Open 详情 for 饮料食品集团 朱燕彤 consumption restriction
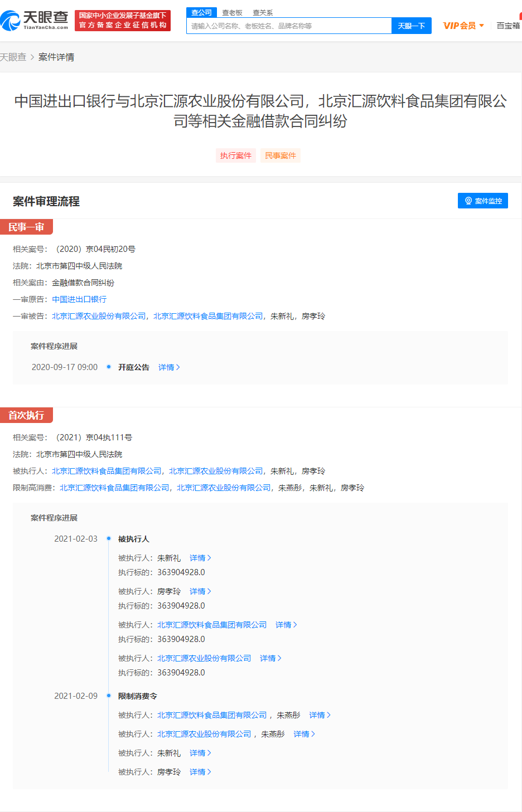The image size is (522, 812). [x=320, y=715]
